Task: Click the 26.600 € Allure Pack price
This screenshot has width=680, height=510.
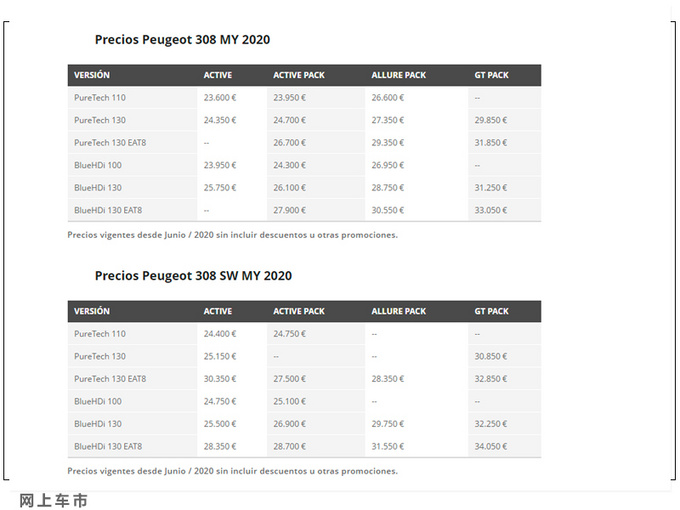Action: pos(387,98)
